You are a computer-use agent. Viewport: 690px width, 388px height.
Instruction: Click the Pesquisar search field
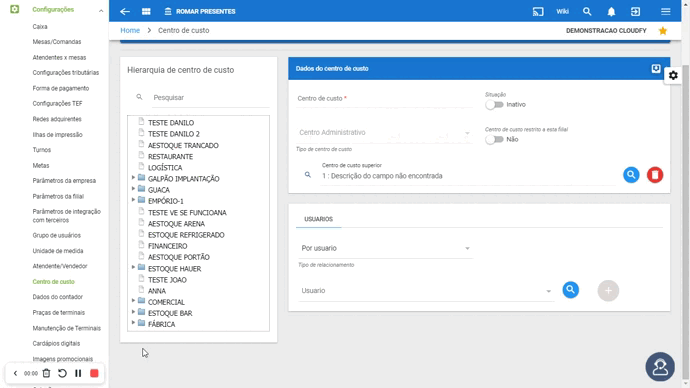(210, 98)
